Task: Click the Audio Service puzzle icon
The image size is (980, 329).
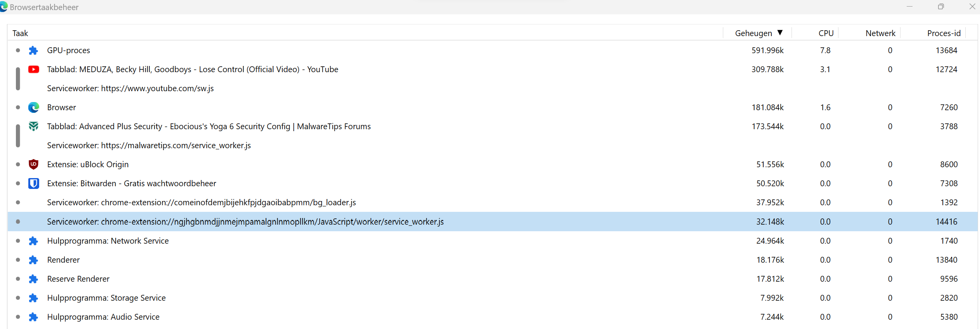Action: point(34,317)
